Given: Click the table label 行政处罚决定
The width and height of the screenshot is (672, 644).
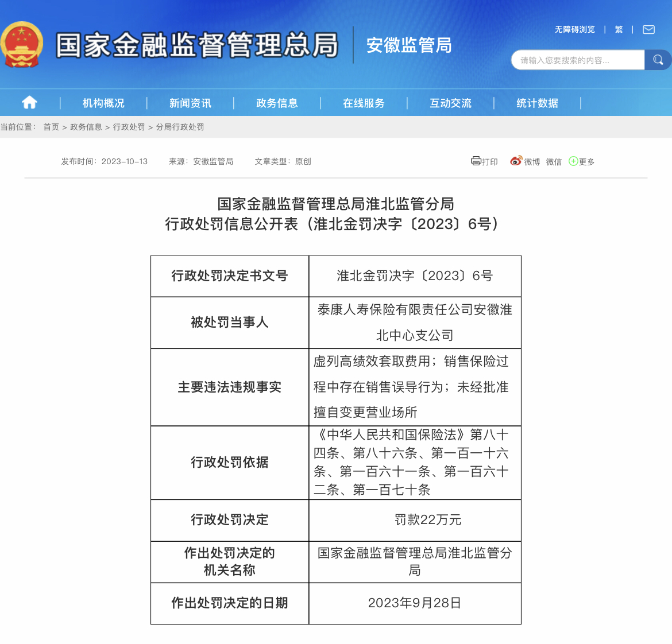Looking at the screenshot, I should pyautogui.click(x=230, y=520).
